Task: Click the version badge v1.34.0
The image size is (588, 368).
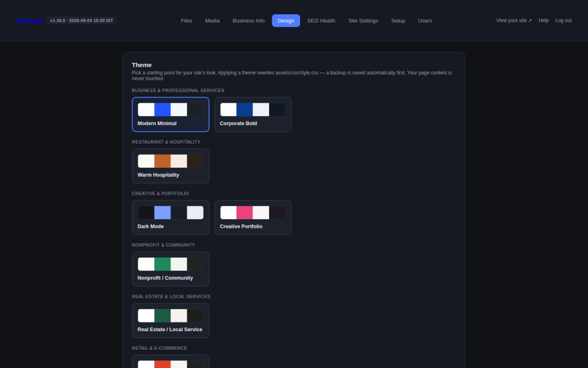Action: [81, 20]
